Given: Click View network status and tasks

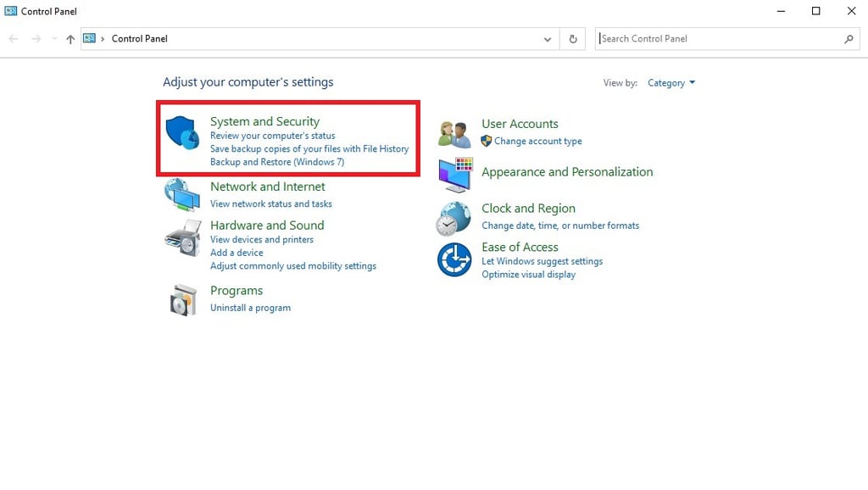Looking at the screenshot, I should point(270,203).
